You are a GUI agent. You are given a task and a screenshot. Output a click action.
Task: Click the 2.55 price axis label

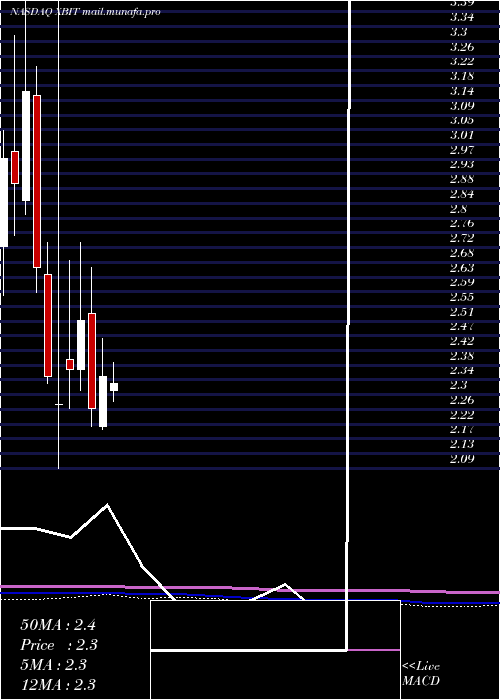coord(462,297)
